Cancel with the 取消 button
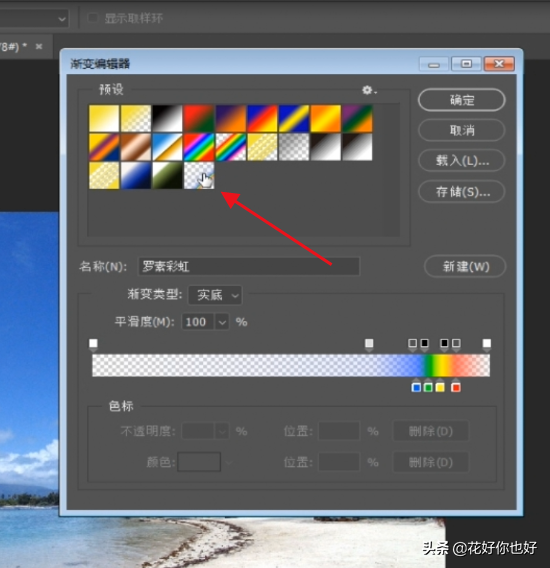 tap(462, 130)
